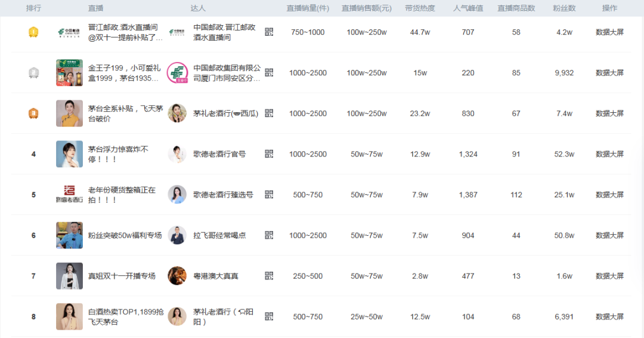The image size is (644, 338).
Task: Open QR code for 茅礼老酒行(阳阳)
Action: (269, 317)
